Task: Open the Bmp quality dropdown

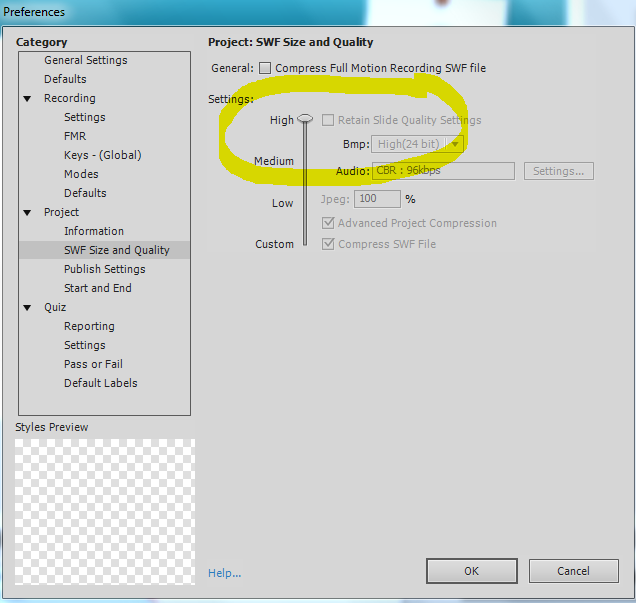Action: 417,144
